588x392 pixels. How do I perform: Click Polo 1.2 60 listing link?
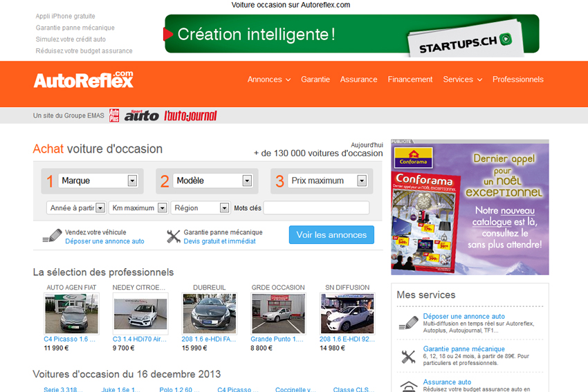(179, 389)
